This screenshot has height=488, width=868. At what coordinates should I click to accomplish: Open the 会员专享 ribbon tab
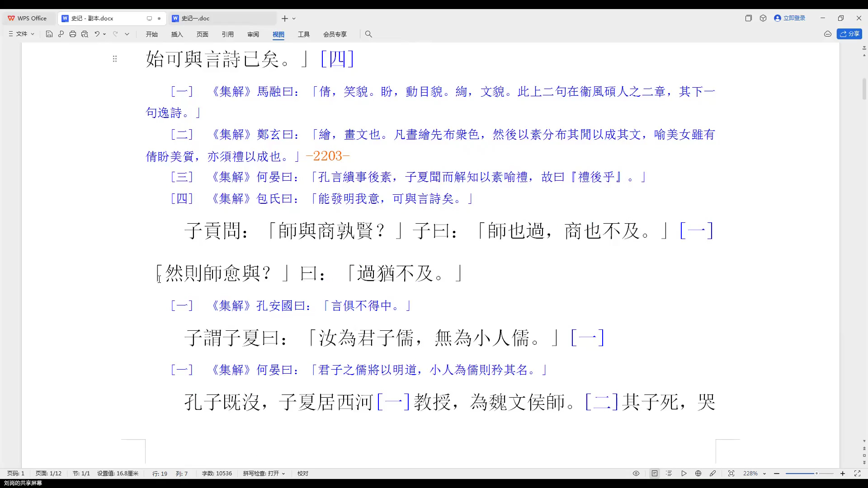pyautogui.click(x=335, y=34)
